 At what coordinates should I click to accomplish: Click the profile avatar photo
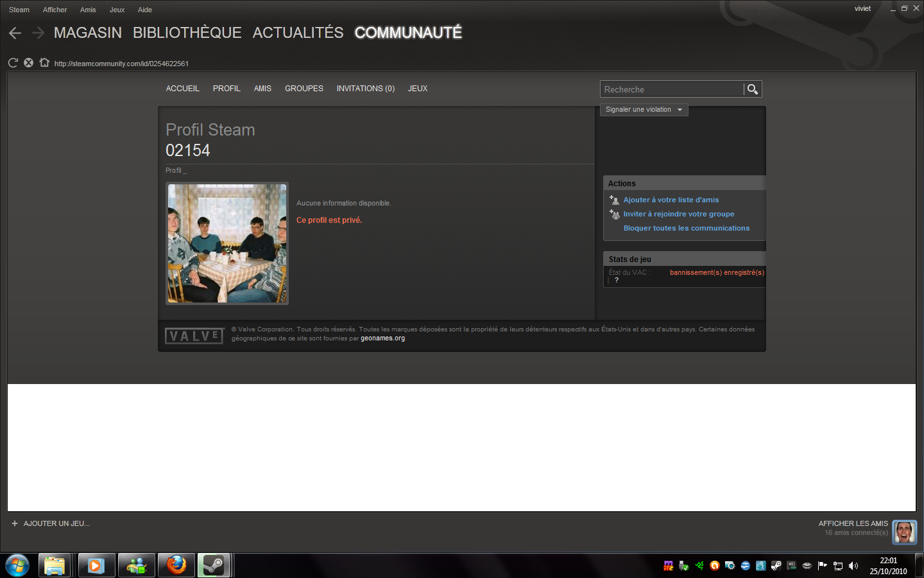pos(227,243)
